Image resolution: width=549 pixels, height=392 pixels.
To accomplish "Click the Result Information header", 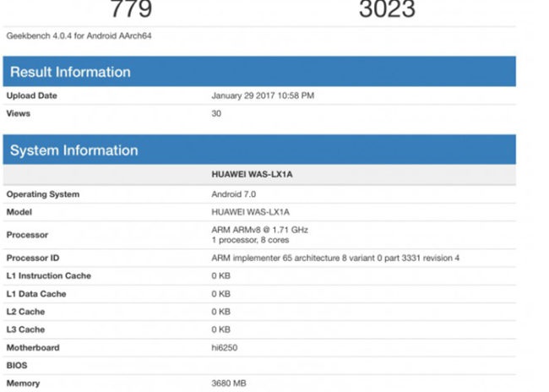I will coord(259,72).
